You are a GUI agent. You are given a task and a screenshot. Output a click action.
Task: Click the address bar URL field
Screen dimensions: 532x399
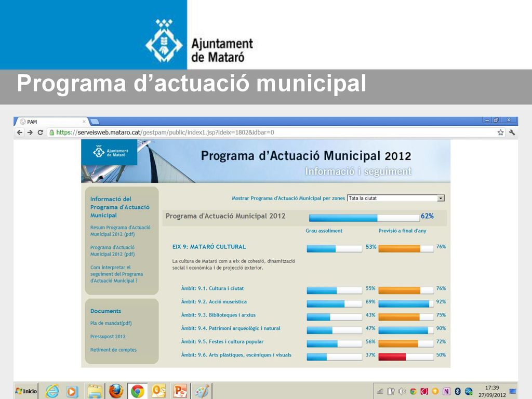(x=271, y=132)
